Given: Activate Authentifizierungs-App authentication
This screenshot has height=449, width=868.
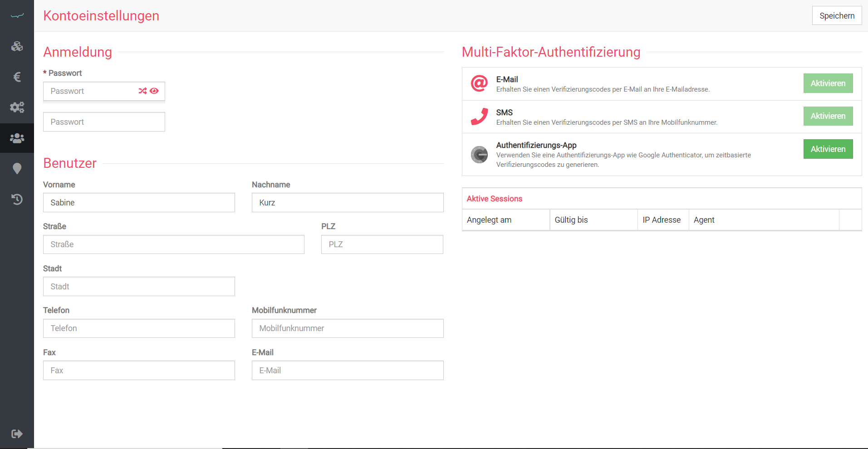Looking at the screenshot, I should click(x=828, y=149).
